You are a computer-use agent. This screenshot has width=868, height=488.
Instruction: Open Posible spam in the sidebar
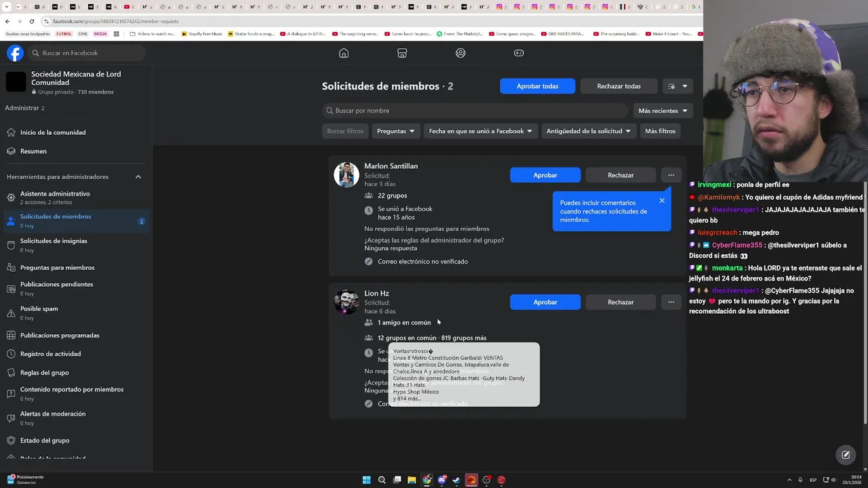(76, 312)
